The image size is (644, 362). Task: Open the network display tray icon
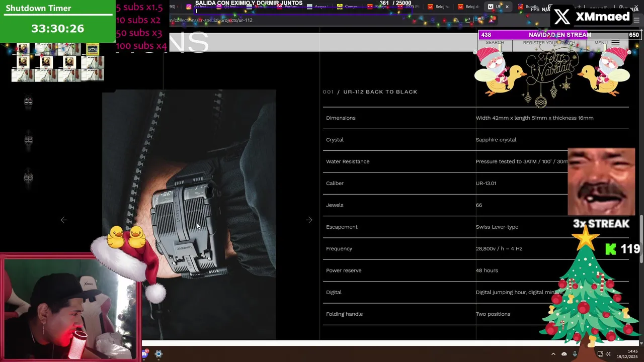600,354
